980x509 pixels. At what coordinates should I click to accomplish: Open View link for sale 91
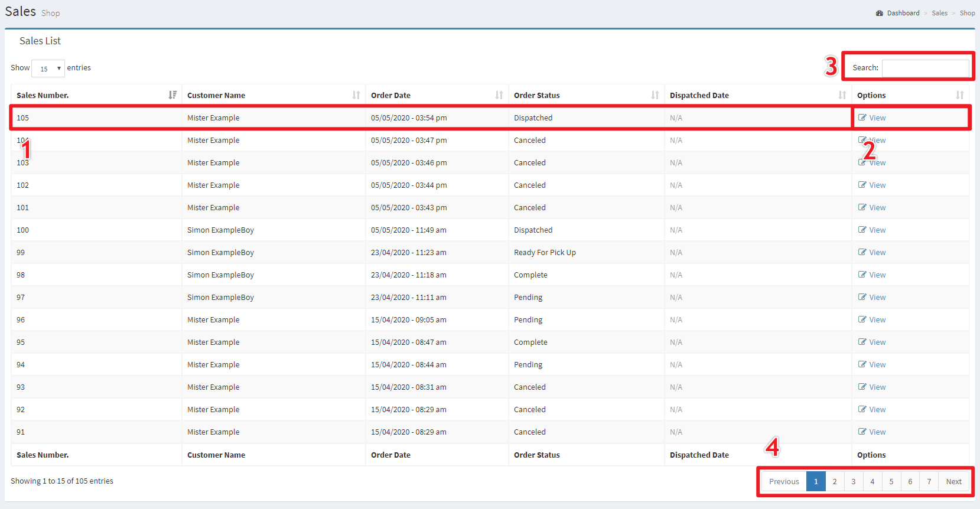pyautogui.click(x=877, y=432)
